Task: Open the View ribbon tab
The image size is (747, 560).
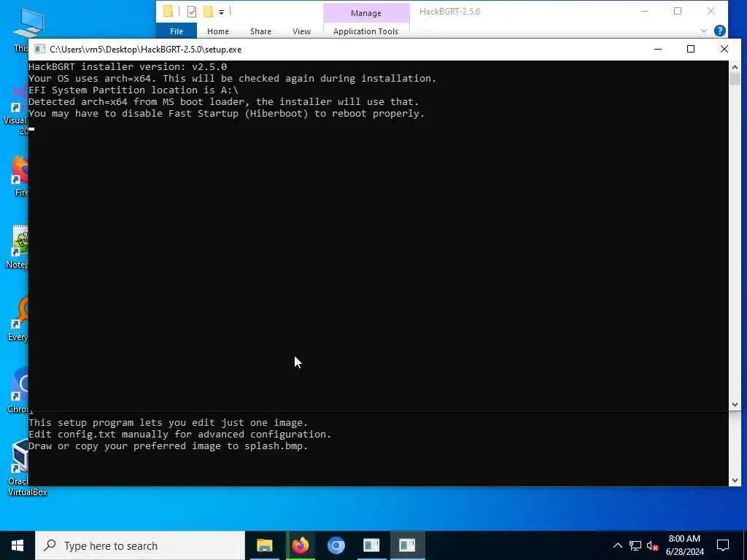Action: point(301,31)
